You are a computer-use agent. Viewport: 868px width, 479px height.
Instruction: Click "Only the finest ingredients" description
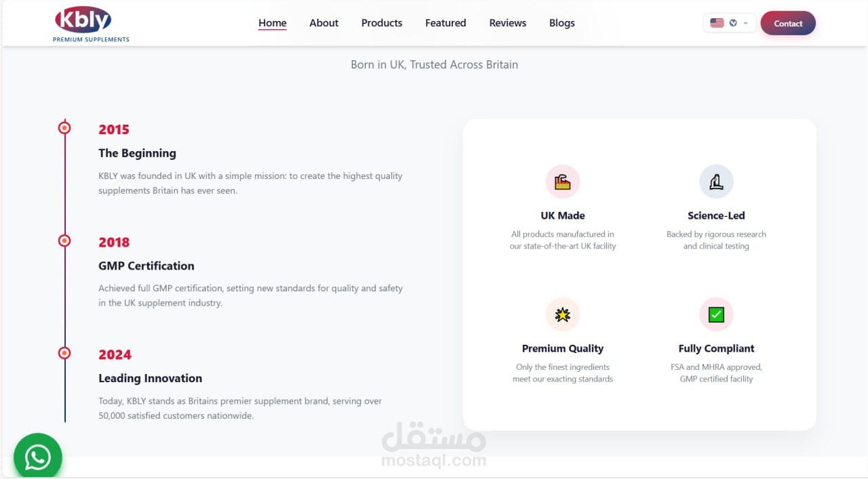[563, 373]
